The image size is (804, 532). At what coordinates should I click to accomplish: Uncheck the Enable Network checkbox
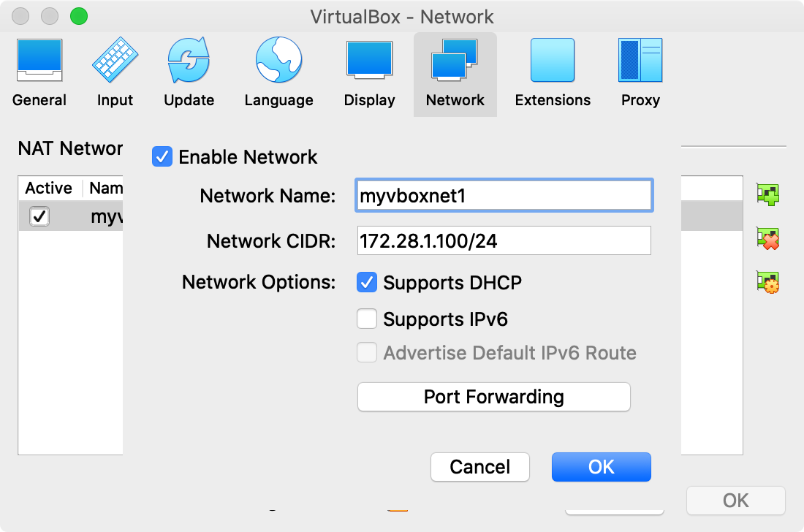click(x=162, y=157)
